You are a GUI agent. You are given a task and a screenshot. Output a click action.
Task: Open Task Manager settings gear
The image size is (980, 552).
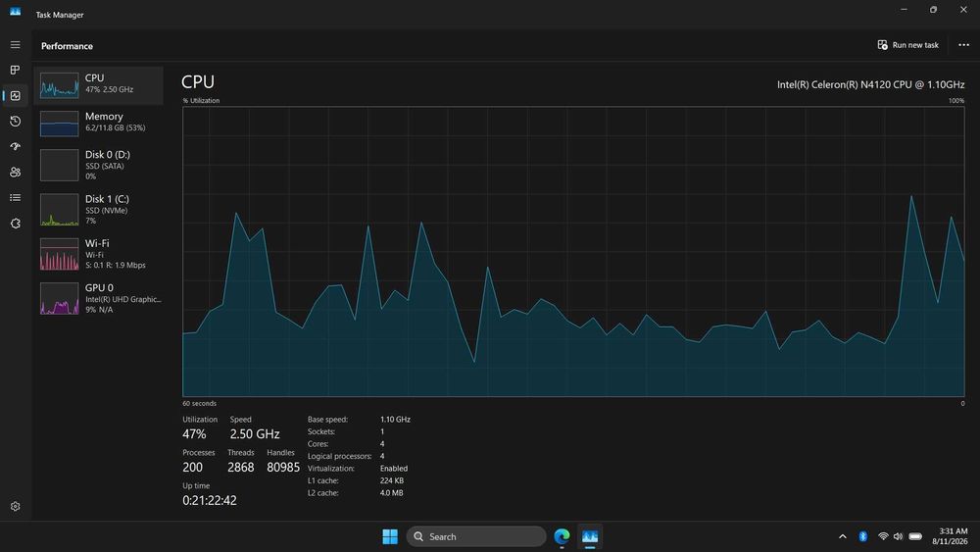tap(15, 506)
